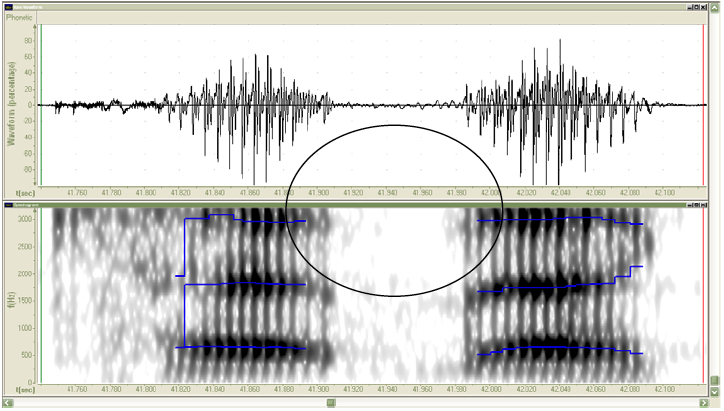The width and height of the screenshot is (724, 411).
Task: Minimize the Raw Waveform pane
Action: click(689, 7)
